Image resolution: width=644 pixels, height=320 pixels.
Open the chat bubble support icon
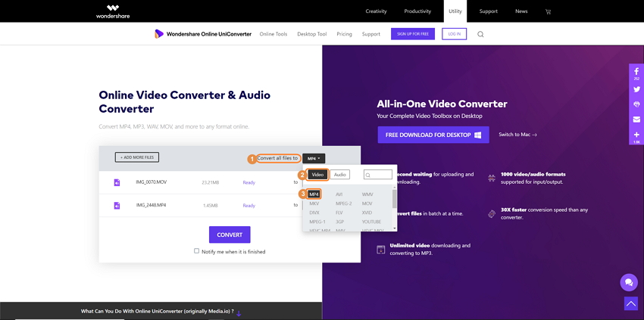(x=628, y=282)
